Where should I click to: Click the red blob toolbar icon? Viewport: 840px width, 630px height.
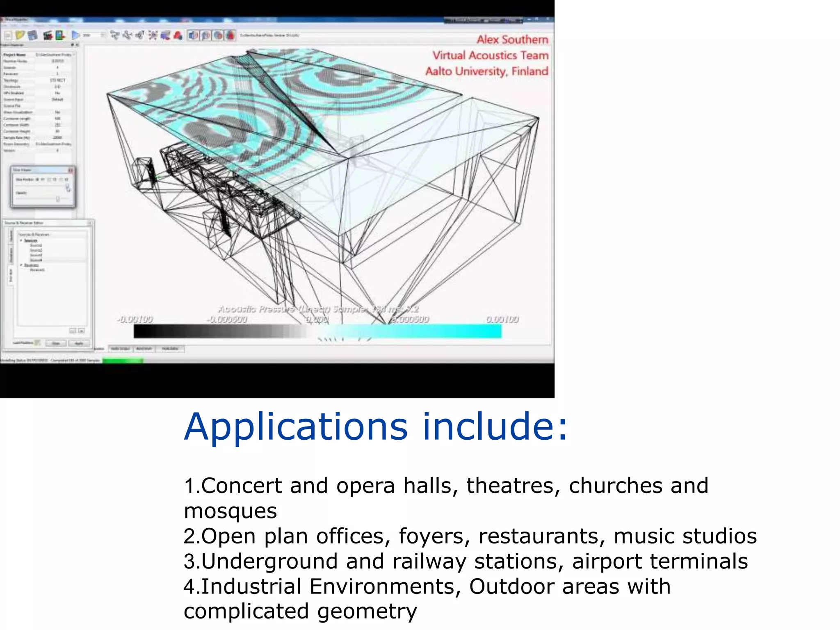click(178, 36)
